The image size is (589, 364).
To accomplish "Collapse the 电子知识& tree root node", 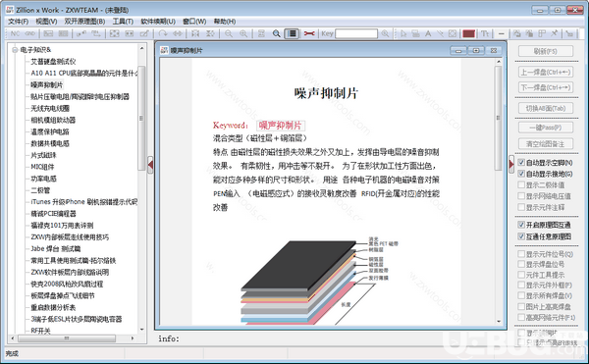I will (15, 49).
